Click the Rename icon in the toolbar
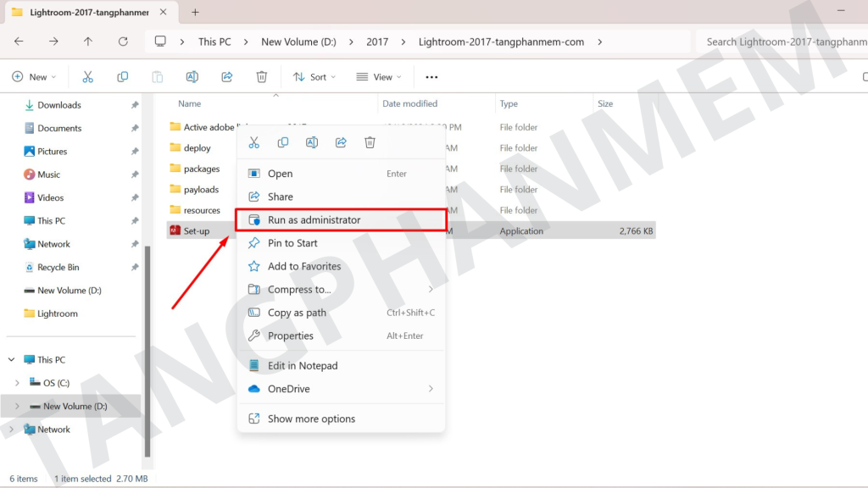 pyautogui.click(x=192, y=77)
